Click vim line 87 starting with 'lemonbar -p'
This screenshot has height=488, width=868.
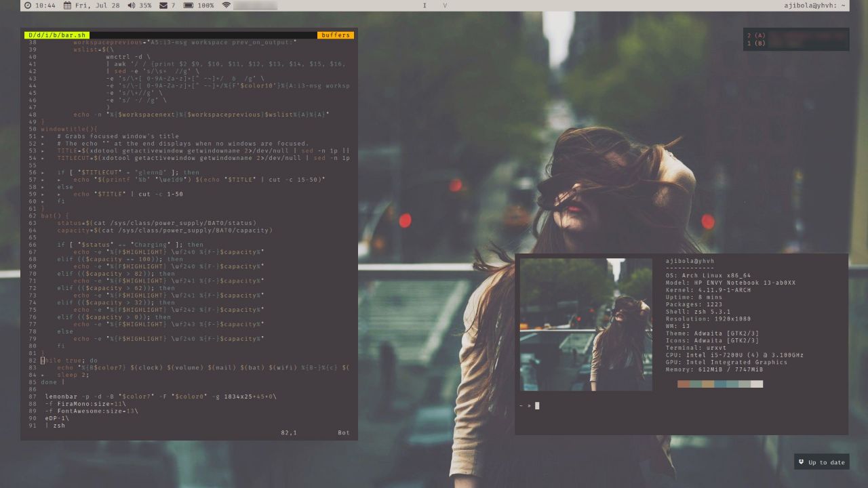(161, 396)
